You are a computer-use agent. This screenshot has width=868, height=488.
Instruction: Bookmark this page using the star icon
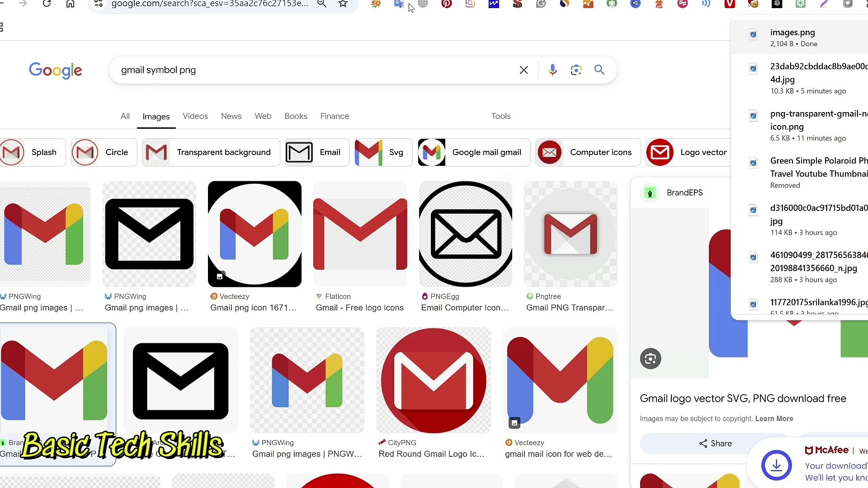(x=343, y=5)
